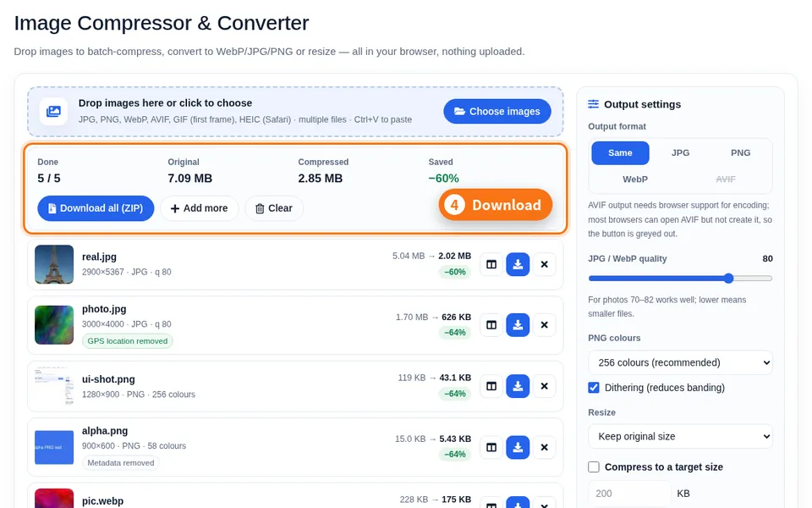Download the compressed real.jpg file
This screenshot has width=812, height=508.
point(518,264)
